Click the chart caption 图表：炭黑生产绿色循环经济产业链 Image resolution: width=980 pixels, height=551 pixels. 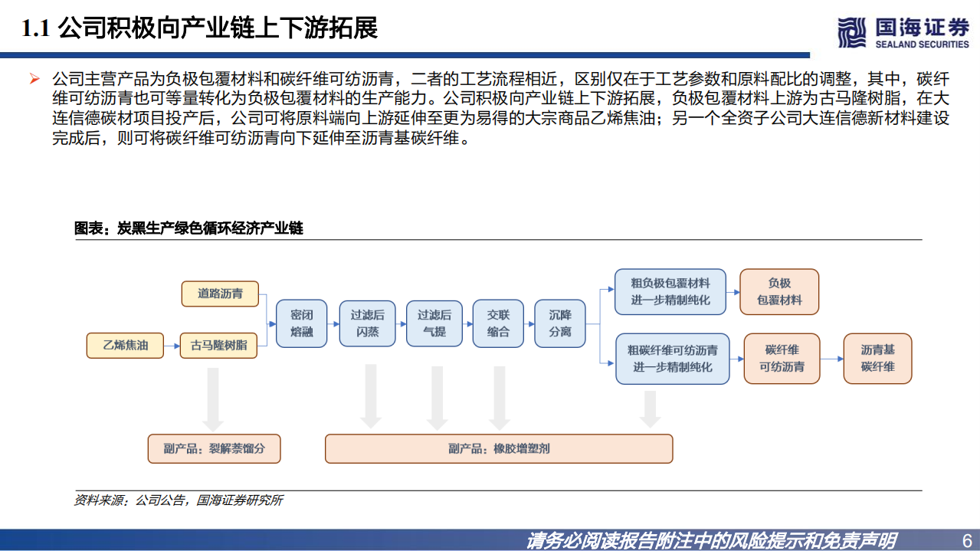[x=188, y=227]
